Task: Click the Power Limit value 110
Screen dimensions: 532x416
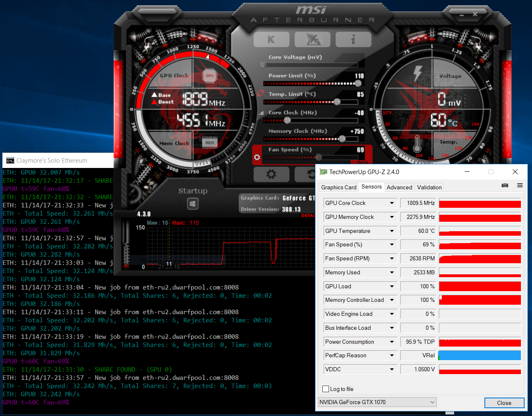Action: tap(359, 76)
